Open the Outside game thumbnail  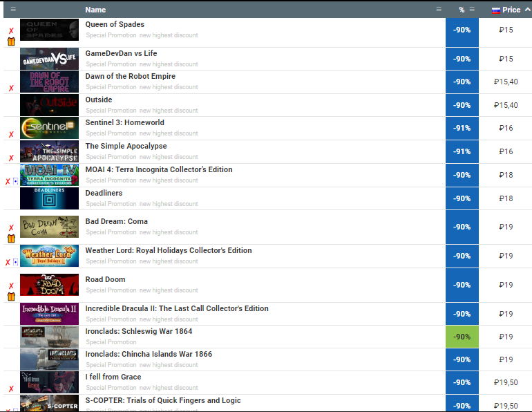coord(49,105)
